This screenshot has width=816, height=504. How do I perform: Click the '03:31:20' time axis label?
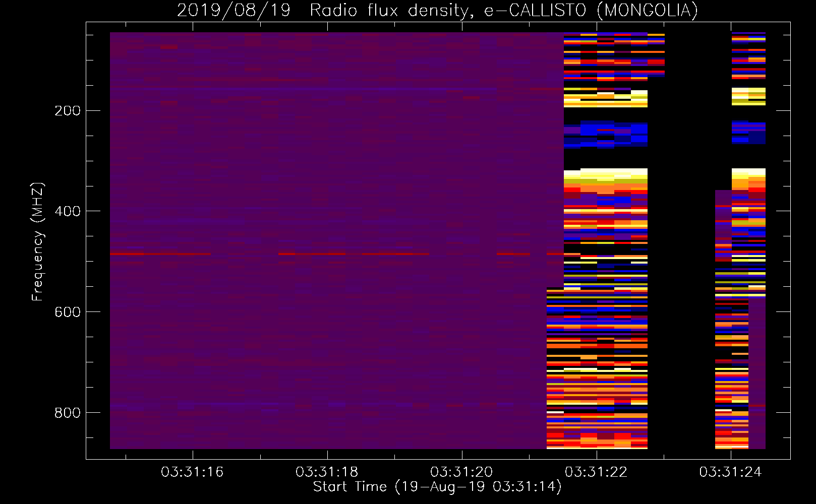(x=461, y=472)
